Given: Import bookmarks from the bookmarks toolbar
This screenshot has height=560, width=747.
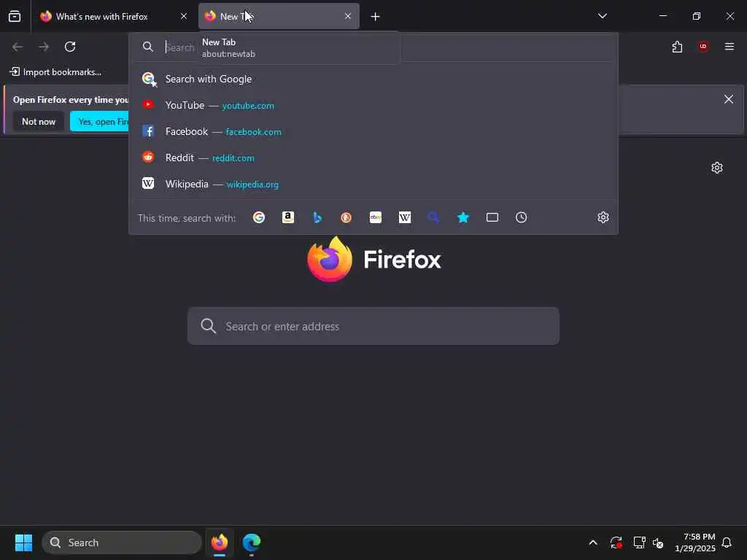Looking at the screenshot, I should tap(55, 72).
